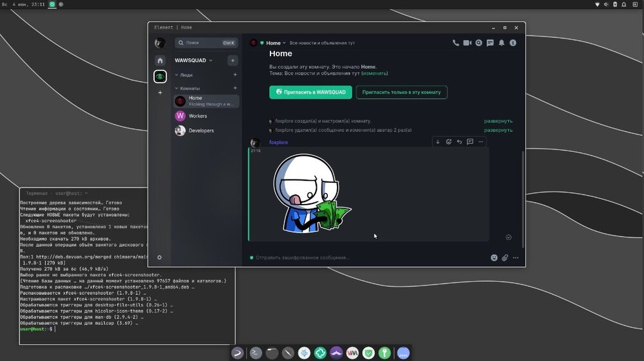This screenshot has height=361, width=644.
Task: Open the notification bell in the top panel
Action: (624, 5)
